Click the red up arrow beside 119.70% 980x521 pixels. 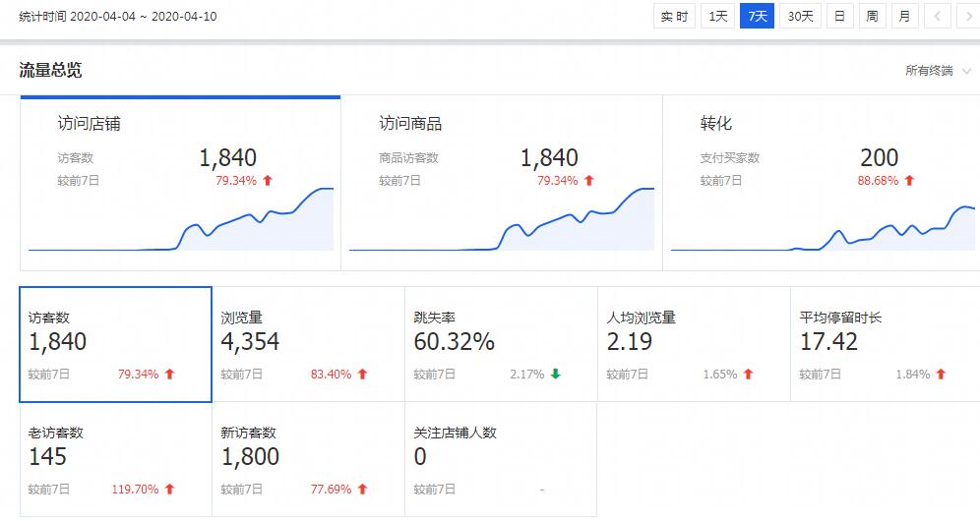[x=170, y=490]
